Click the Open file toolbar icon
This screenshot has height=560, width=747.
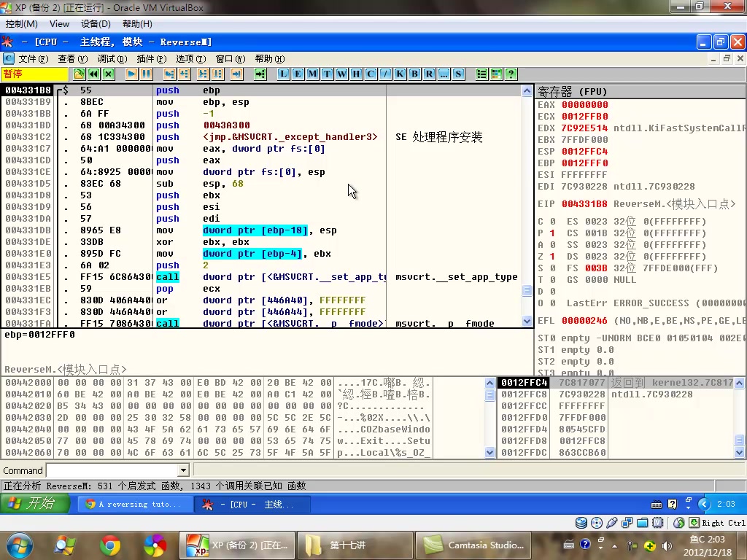point(79,74)
